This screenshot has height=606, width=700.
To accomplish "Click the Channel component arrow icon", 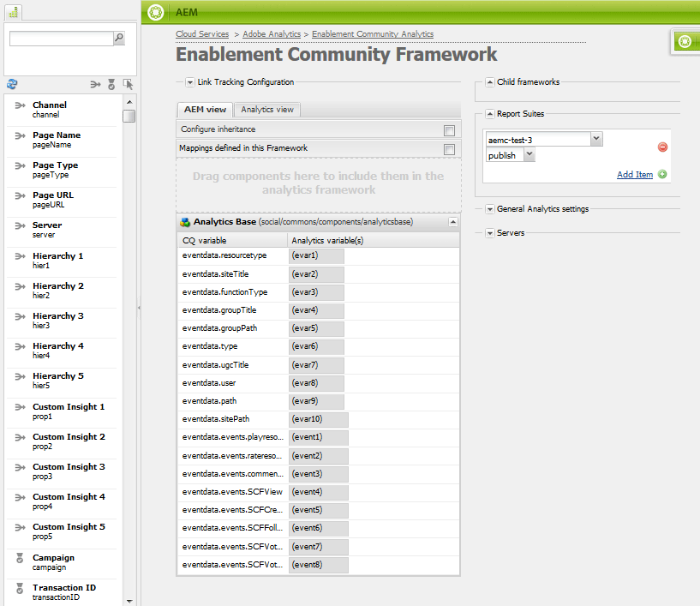I will click(20, 105).
